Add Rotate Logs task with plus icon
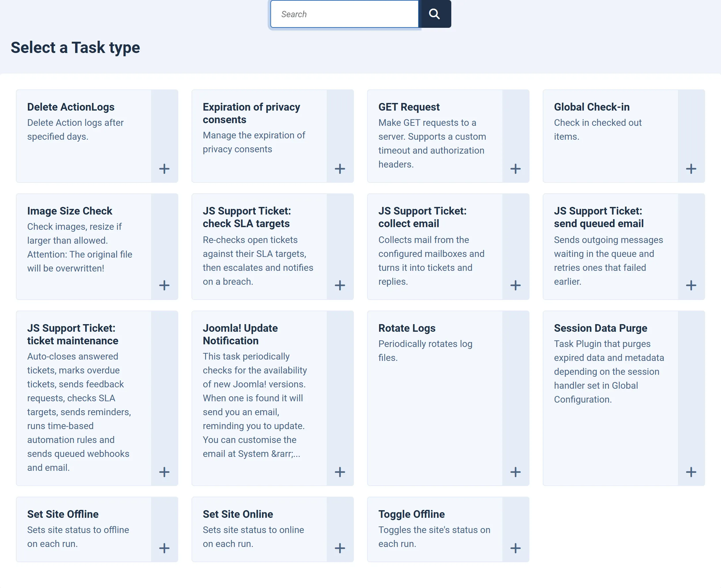721x588 pixels. [x=516, y=472]
